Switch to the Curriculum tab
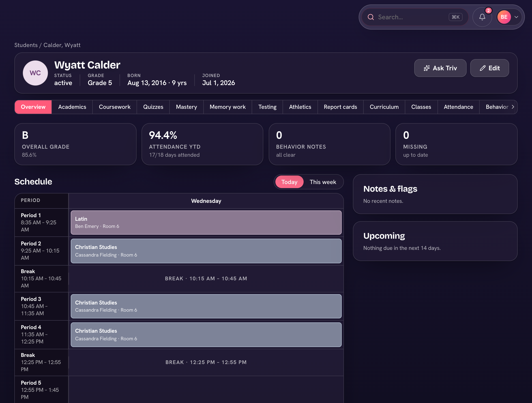This screenshot has height=403, width=532. pyautogui.click(x=384, y=107)
